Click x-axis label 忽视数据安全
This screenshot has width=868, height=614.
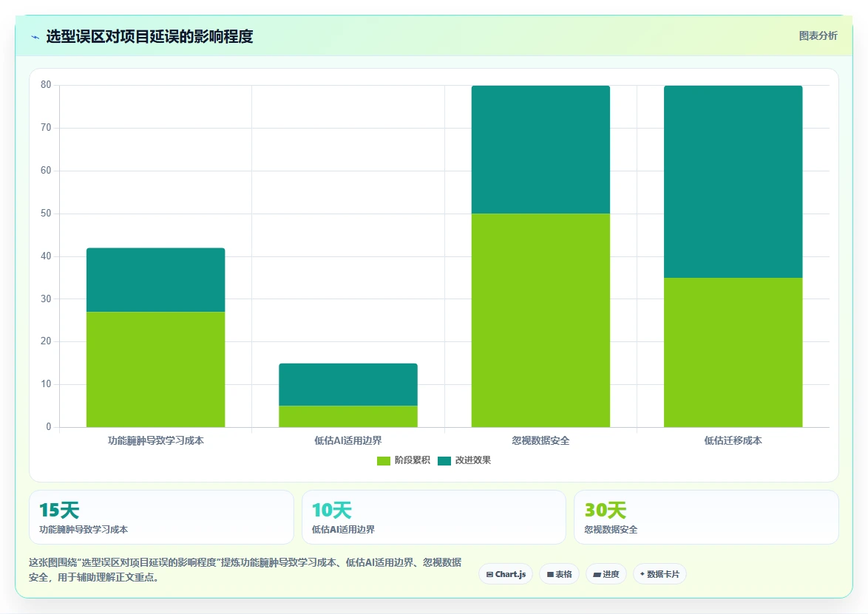pyautogui.click(x=541, y=441)
